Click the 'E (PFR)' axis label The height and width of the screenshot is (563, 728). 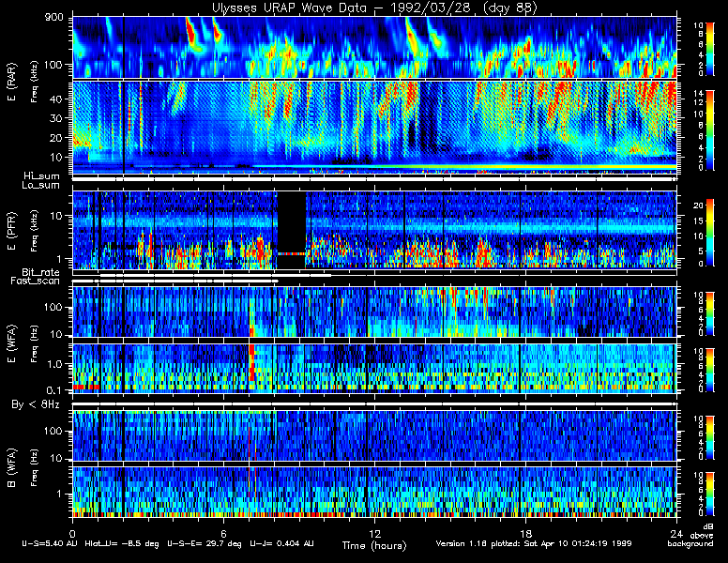coord(11,232)
